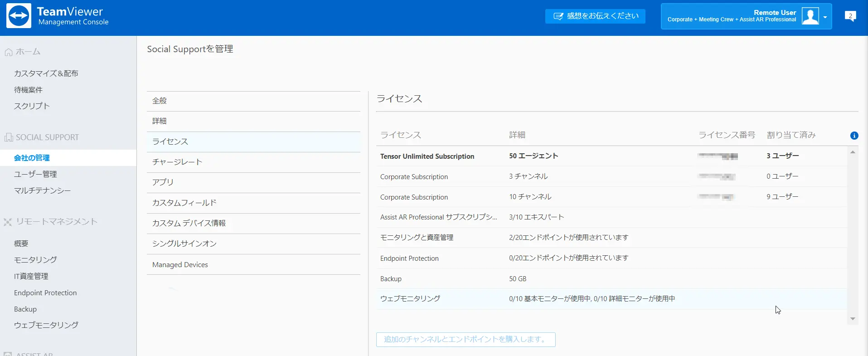Click the ライセンス番号 column header

coord(727,135)
